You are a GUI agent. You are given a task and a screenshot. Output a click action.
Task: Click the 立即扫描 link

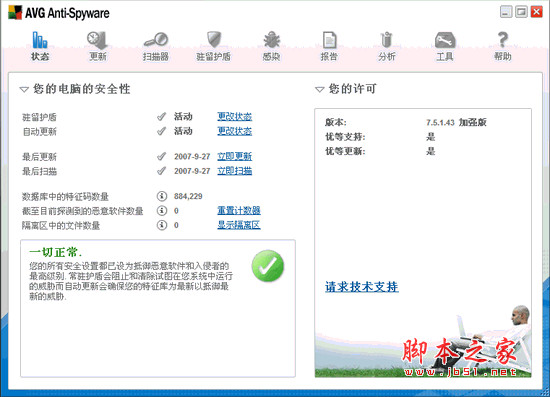pyautogui.click(x=235, y=171)
